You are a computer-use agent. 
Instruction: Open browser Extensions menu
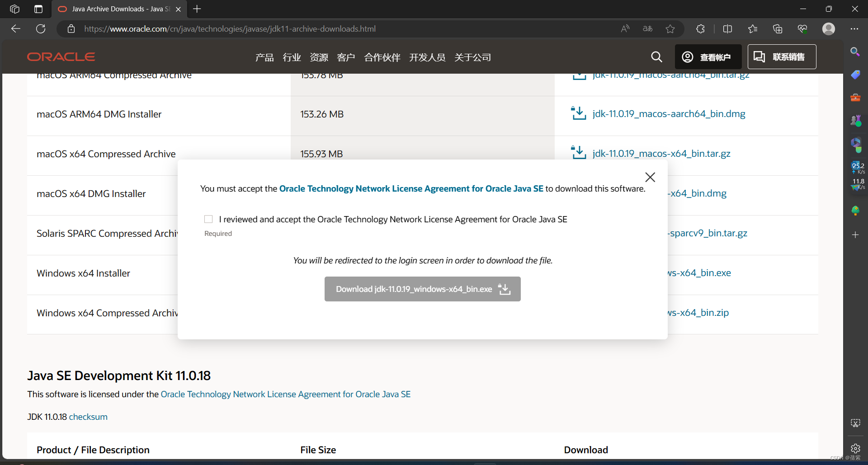(700, 29)
